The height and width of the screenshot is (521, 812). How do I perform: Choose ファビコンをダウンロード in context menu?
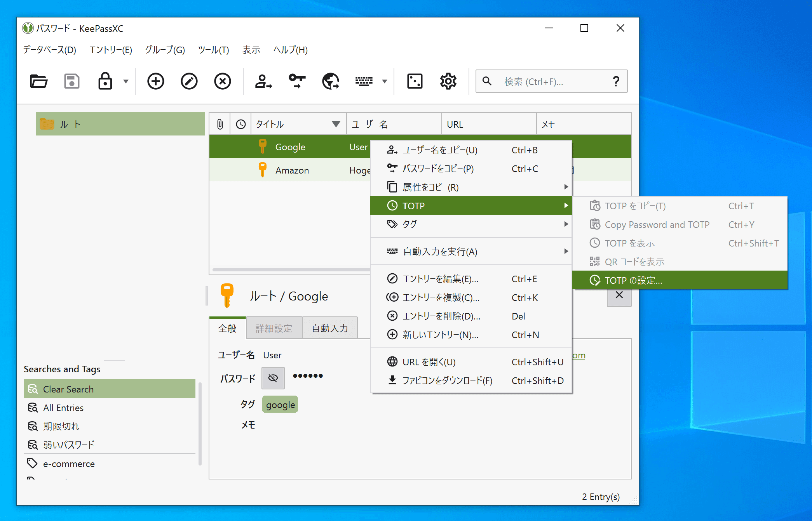coord(471,380)
